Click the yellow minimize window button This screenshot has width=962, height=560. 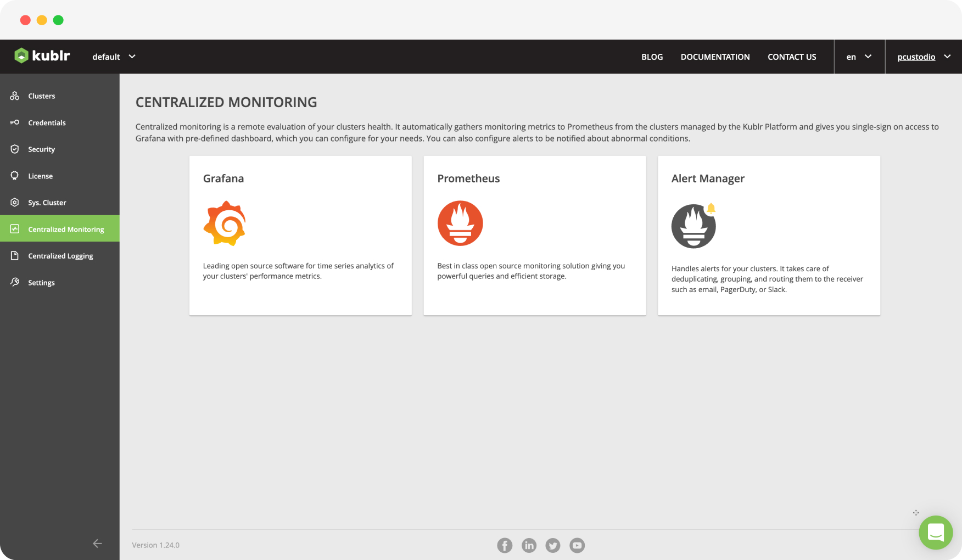(42, 20)
